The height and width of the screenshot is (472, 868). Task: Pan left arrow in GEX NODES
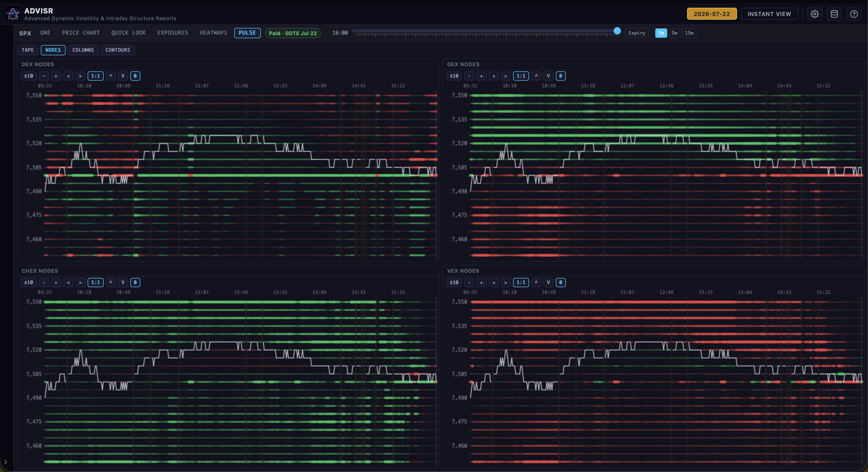pos(494,76)
